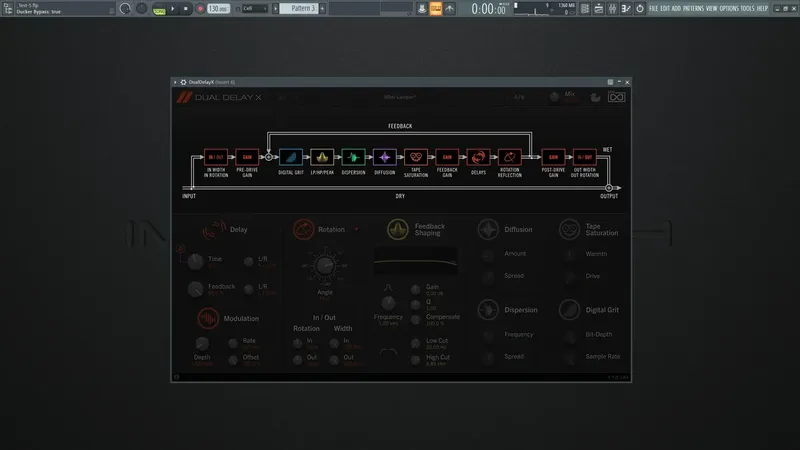Toggle the Rotation section on/off icon
The image size is (800, 450).
click(x=303, y=230)
